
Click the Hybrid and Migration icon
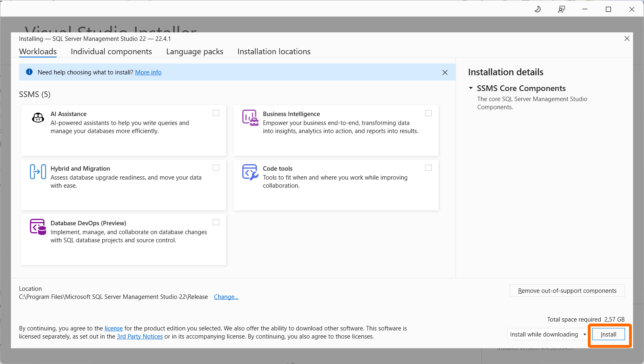click(x=38, y=172)
